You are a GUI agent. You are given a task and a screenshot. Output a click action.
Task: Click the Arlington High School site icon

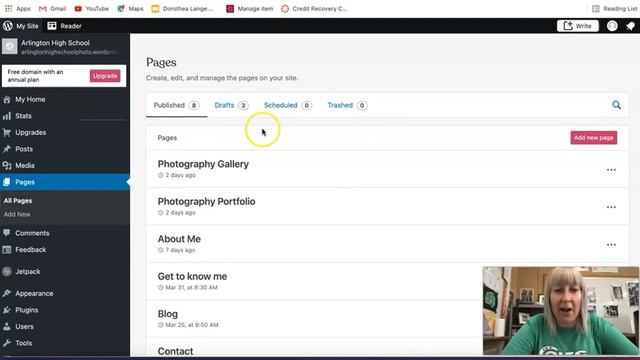[9, 47]
